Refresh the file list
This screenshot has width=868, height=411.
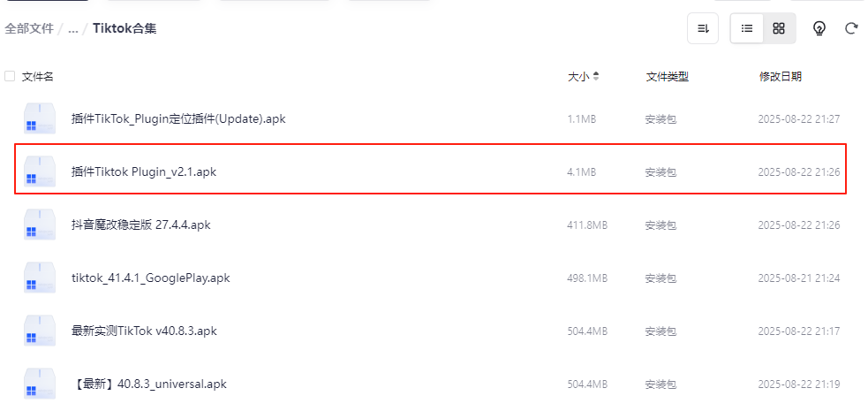click(851, 28)
